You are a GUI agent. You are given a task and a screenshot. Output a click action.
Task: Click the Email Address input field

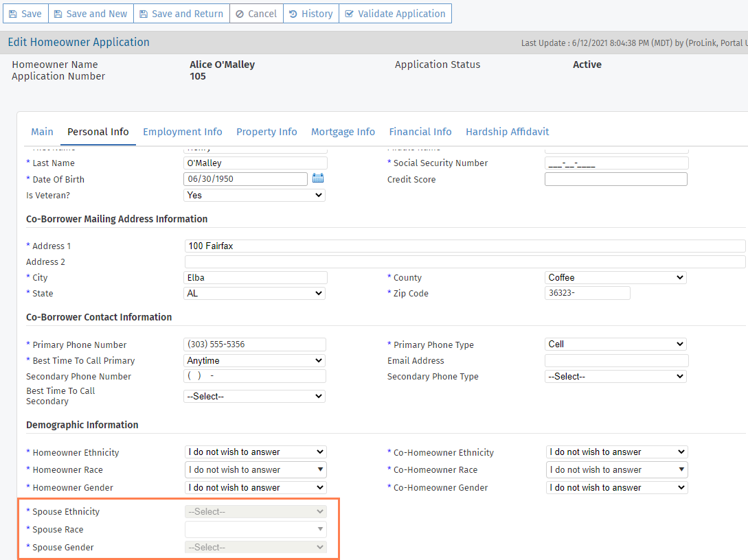[616, 361]
